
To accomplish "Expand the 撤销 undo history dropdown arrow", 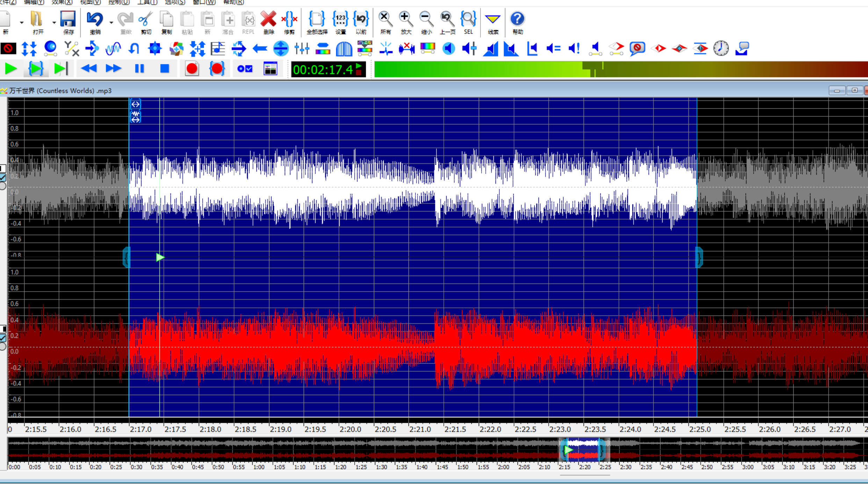I will 111,22.
